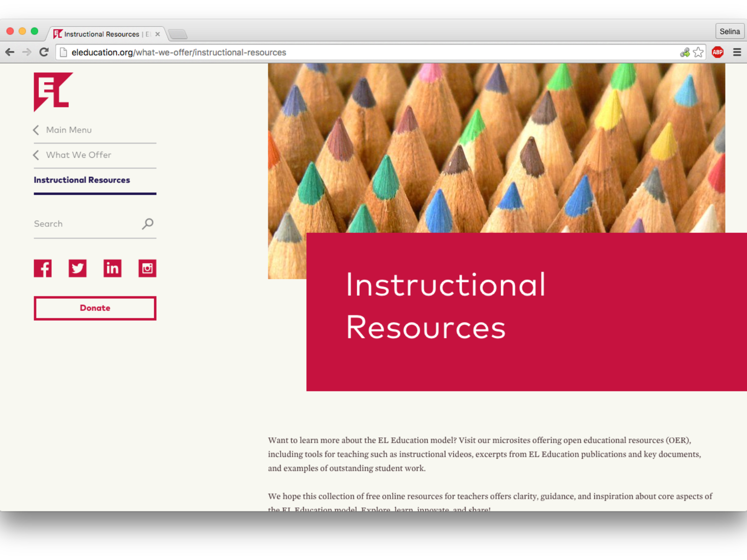Click the EL Education logo
The height and width of the screenshot is (560, 747).
53,92
